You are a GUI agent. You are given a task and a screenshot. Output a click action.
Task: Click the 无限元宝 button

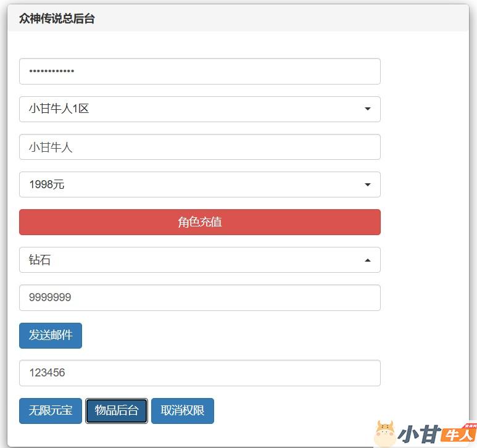51,410
